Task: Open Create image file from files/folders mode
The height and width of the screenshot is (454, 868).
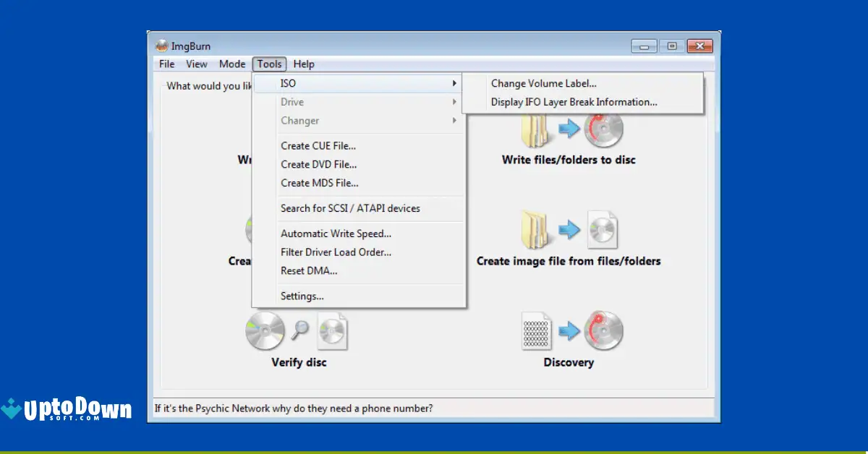Action: [569, 231]
